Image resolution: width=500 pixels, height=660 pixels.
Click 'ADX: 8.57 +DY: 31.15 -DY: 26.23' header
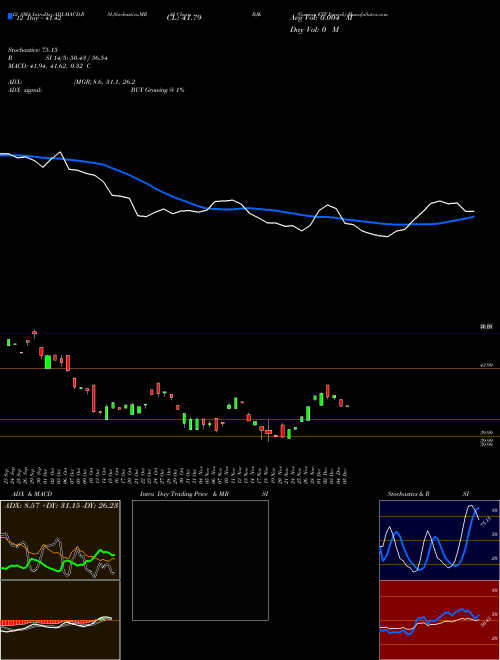coord(61,506)
